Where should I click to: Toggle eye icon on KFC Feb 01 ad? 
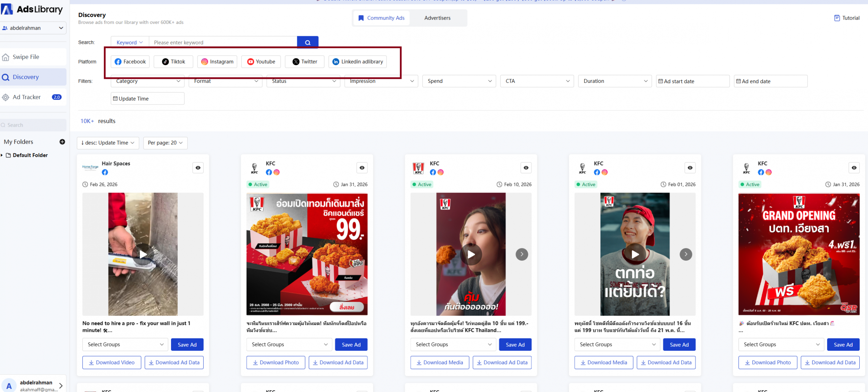click(x=690, y=168)
